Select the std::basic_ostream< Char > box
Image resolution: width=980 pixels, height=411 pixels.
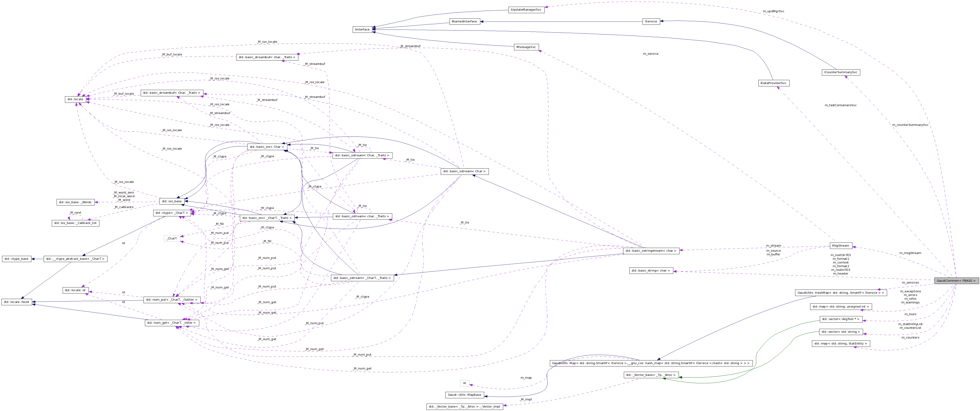pyautogui.click(x=465, y=171)
